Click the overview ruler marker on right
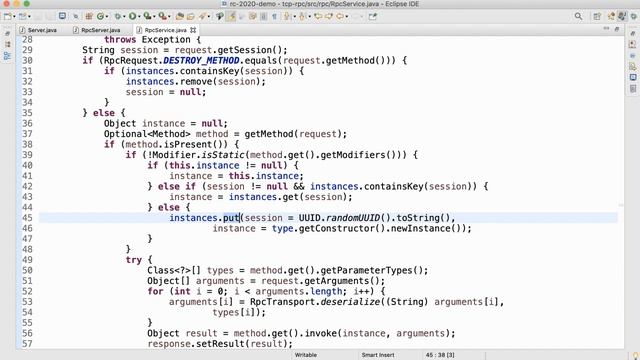The height and width of the screenshot is (360, 640). pyautogui.click(x=621, y=205)
